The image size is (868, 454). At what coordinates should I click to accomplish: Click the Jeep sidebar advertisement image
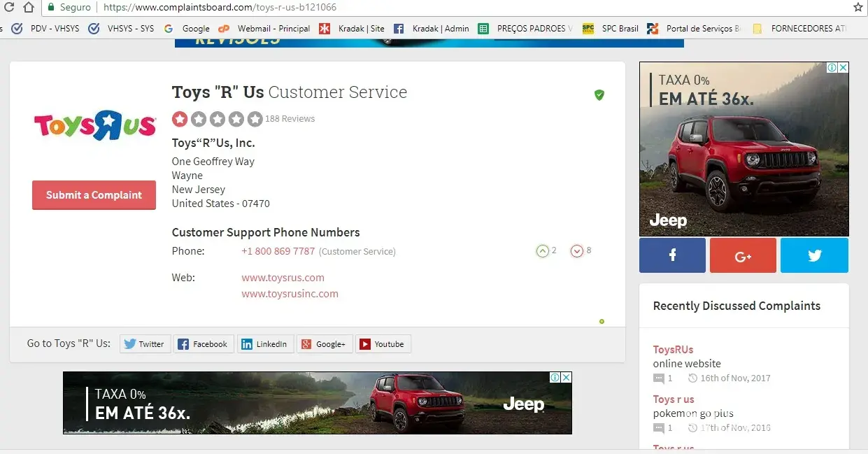[x=744, y=149]
